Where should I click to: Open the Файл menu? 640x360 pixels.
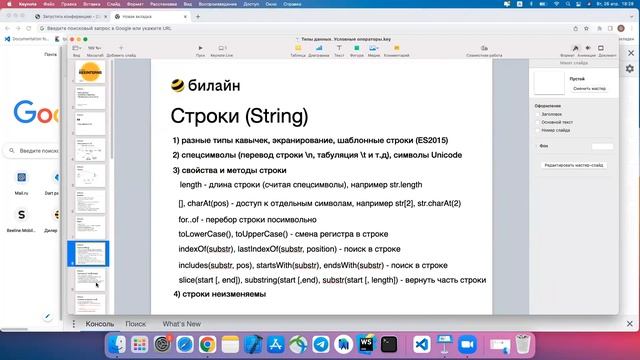(x=49, y=4)
